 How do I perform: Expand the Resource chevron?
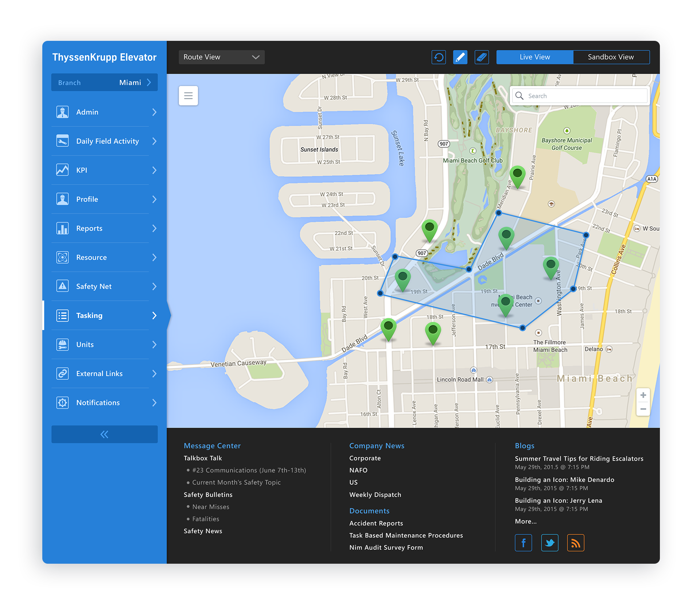tap(154, 257)
